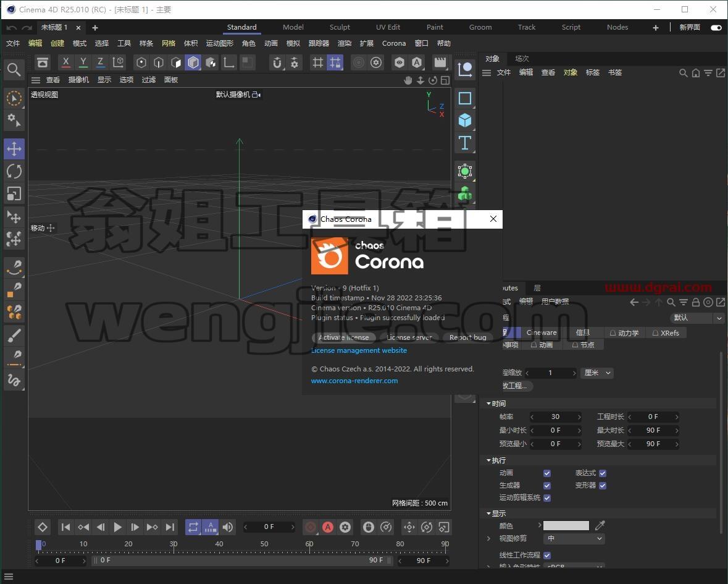
Task: Toggle Y axis lock
Action: (83, 62)
